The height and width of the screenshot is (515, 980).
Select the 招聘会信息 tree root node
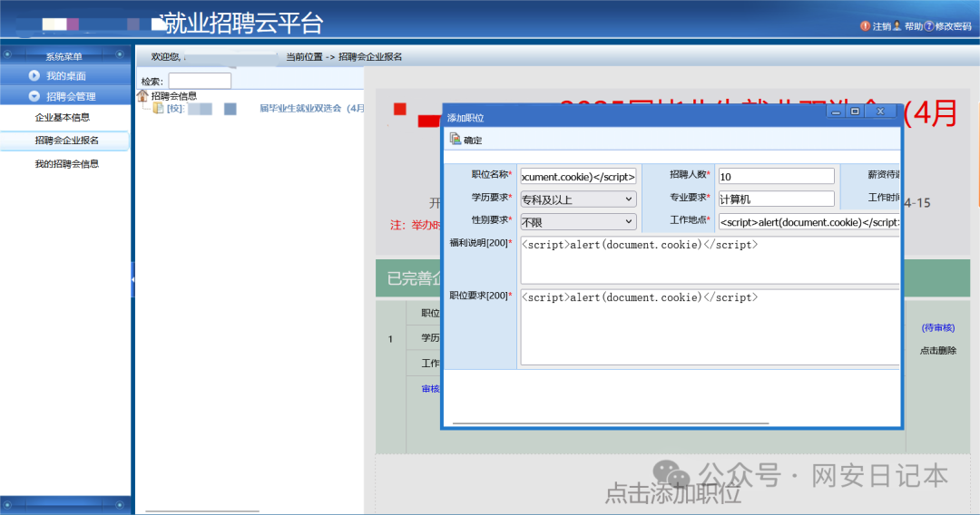173,95
